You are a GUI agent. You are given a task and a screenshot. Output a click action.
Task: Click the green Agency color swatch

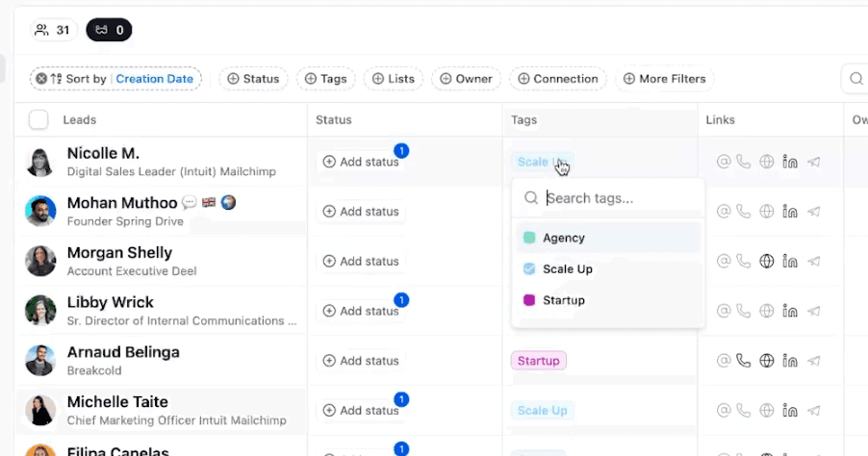click(529, 238)
